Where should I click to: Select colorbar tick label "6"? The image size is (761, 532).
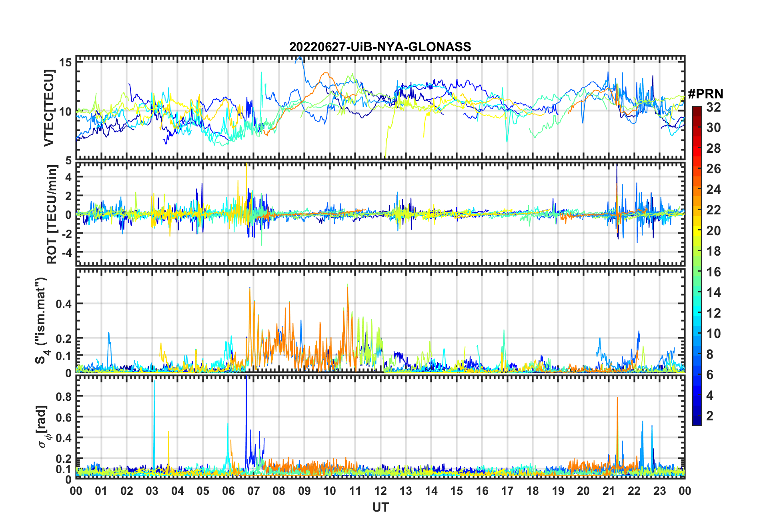click(x=710, y=375)
